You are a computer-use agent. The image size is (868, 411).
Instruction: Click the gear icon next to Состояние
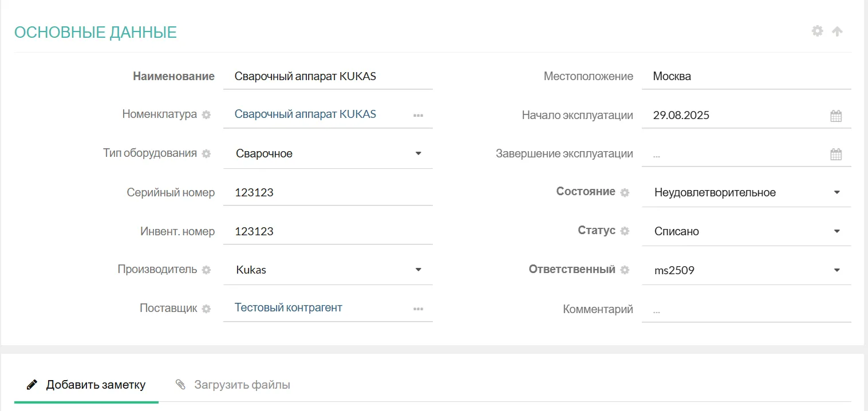(625, 193)
